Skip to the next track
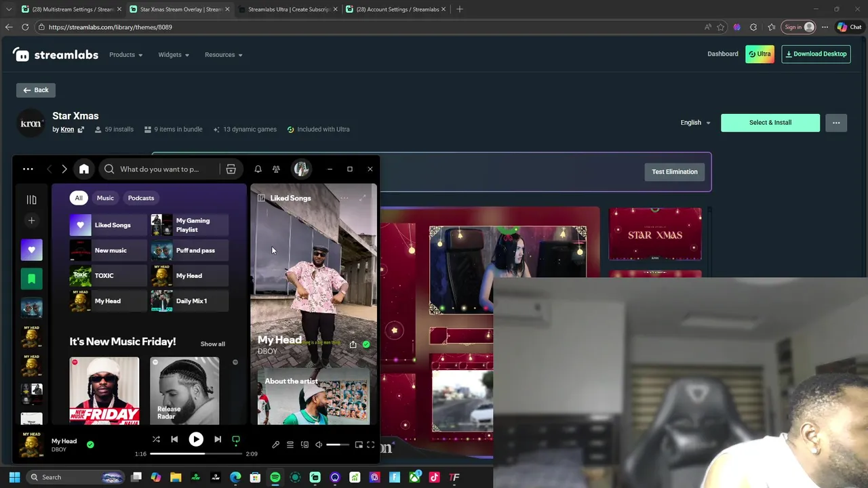868x488 pixels. pyautogui.click(x=218, y=439)
